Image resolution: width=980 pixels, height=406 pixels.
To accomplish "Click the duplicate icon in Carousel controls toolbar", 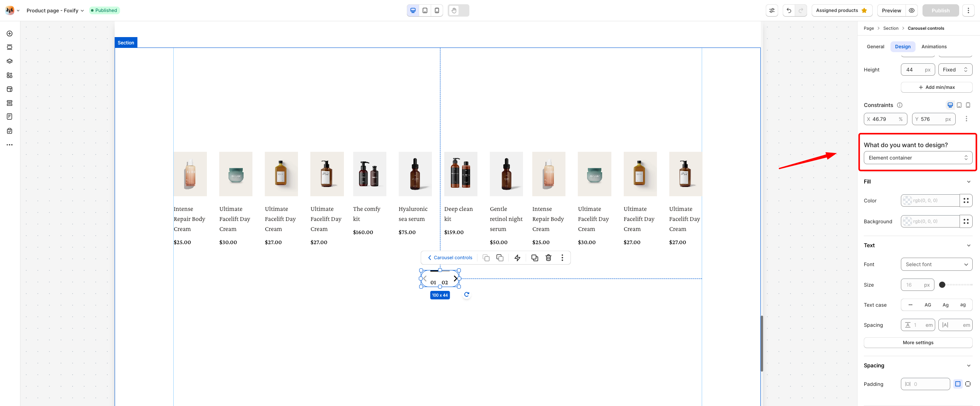I will [535, 258].
